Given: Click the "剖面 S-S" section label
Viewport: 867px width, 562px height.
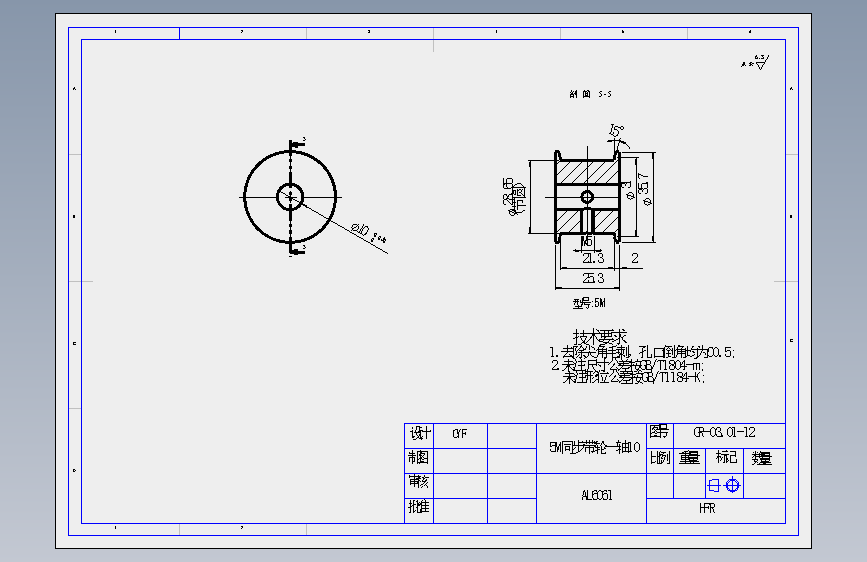Looking at the screenshot, I should point(591,95).
